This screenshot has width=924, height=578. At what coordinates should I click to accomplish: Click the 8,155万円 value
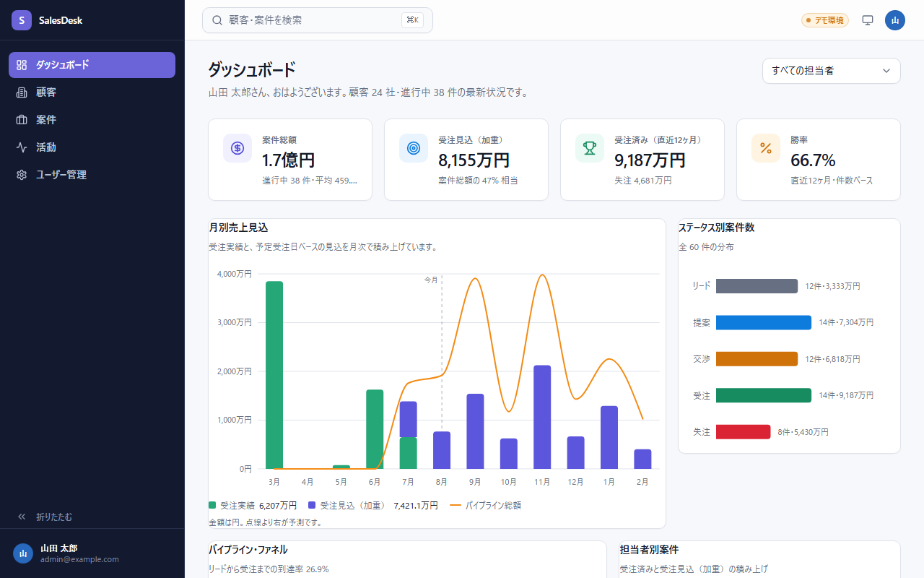click(474, 160)
